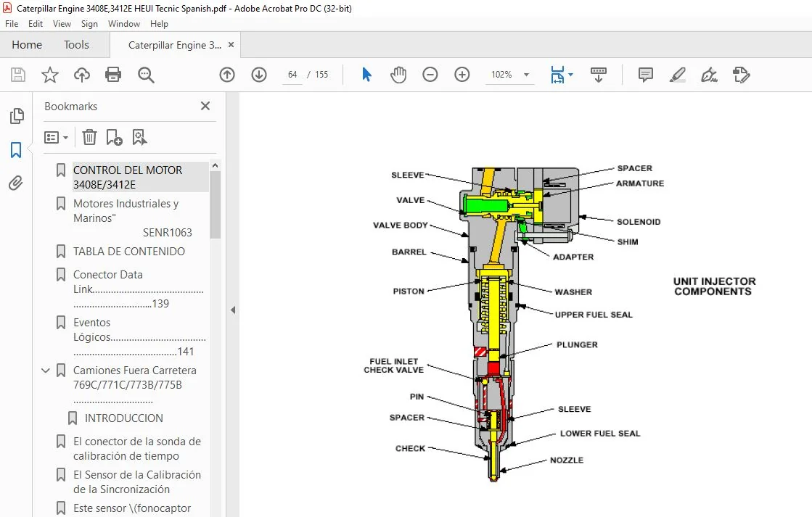Open the Find text search tool
This screenshot has height=517, width=812.
(x=146, y=75)
